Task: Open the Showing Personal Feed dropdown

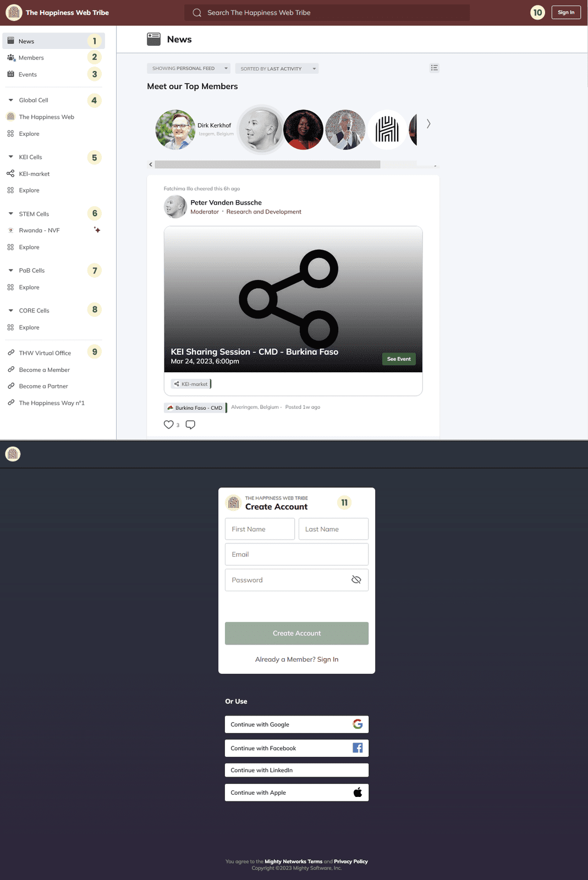Action: (189, 69)
